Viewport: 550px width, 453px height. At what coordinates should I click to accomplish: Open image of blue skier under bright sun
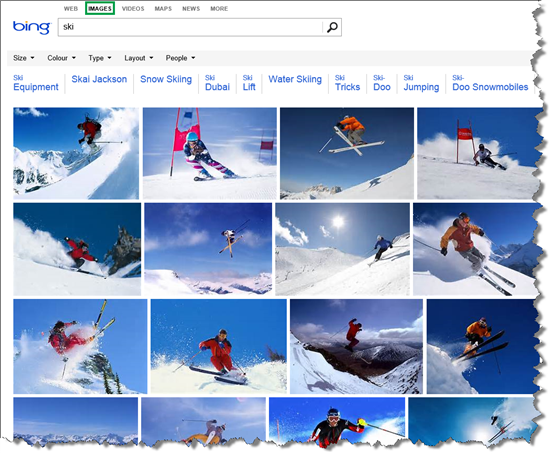[342, 249]
